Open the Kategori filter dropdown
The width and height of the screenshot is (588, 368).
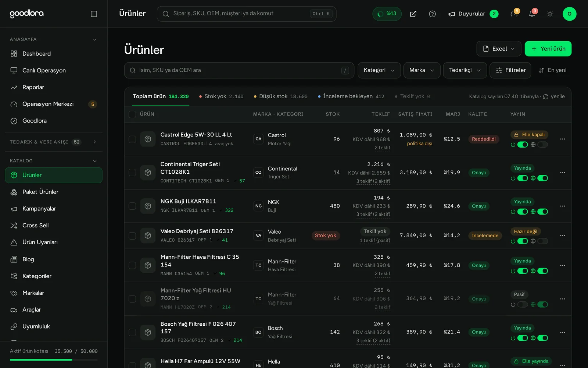[x=379, y=70]
